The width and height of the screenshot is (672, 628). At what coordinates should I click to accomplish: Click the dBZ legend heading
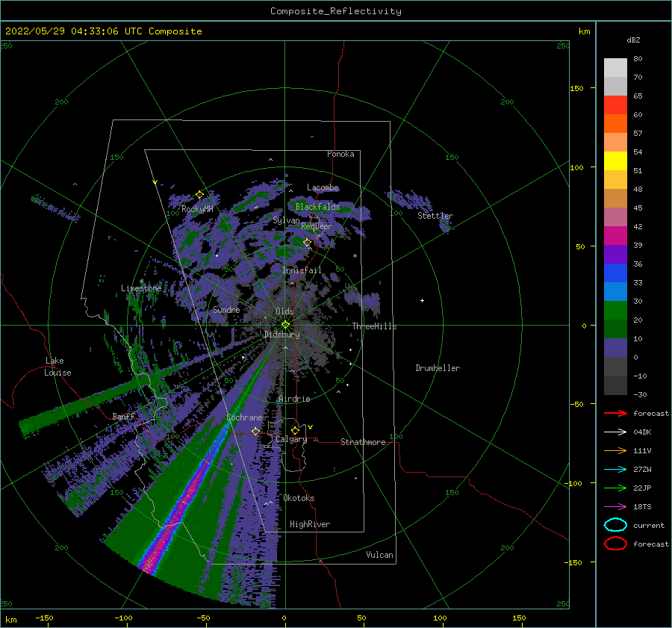[x=633, y=40]
